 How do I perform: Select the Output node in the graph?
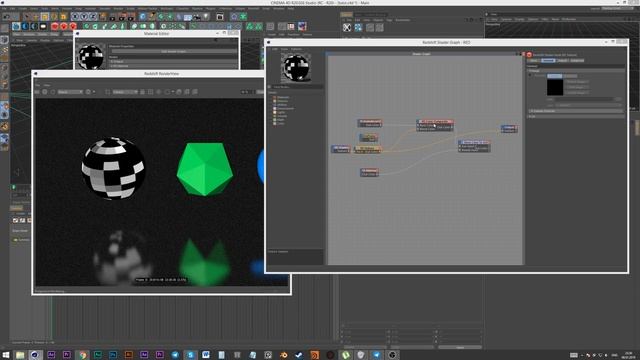(x=509, y=129)
